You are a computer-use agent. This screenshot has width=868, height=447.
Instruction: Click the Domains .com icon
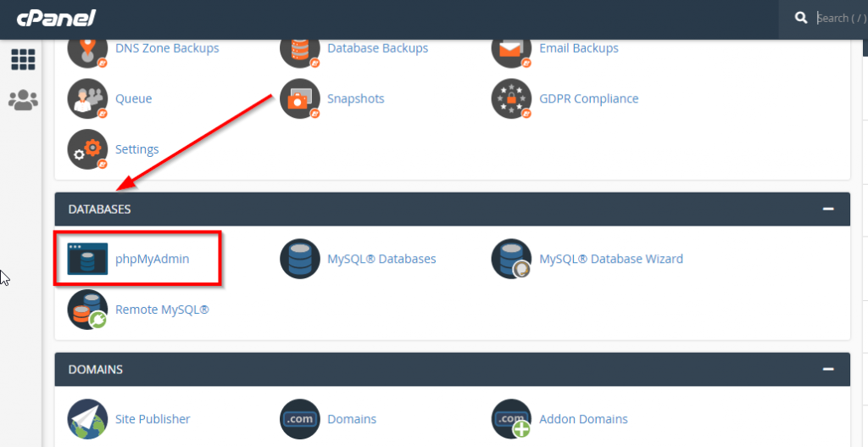pyautogui.click(x=299, y=419)
